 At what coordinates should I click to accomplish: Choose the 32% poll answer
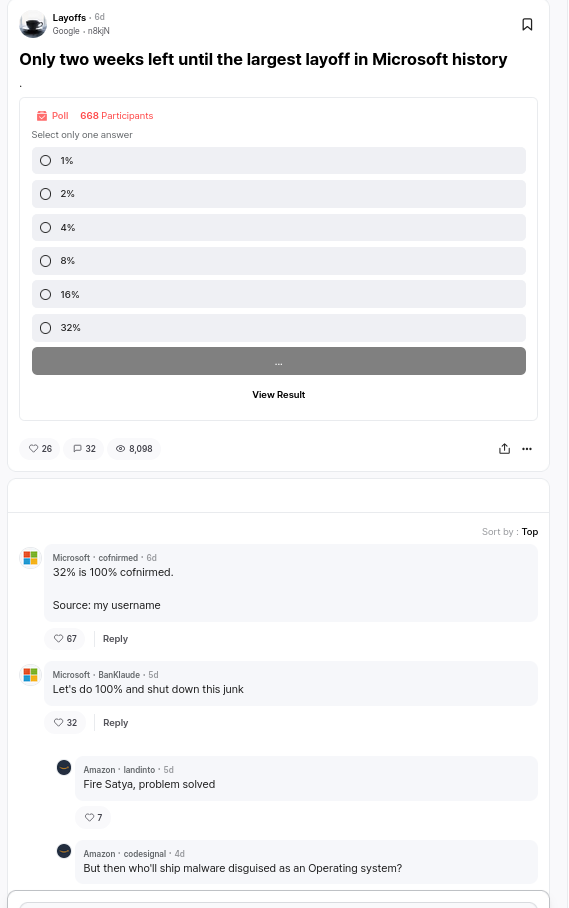click(x=278, y=328)
